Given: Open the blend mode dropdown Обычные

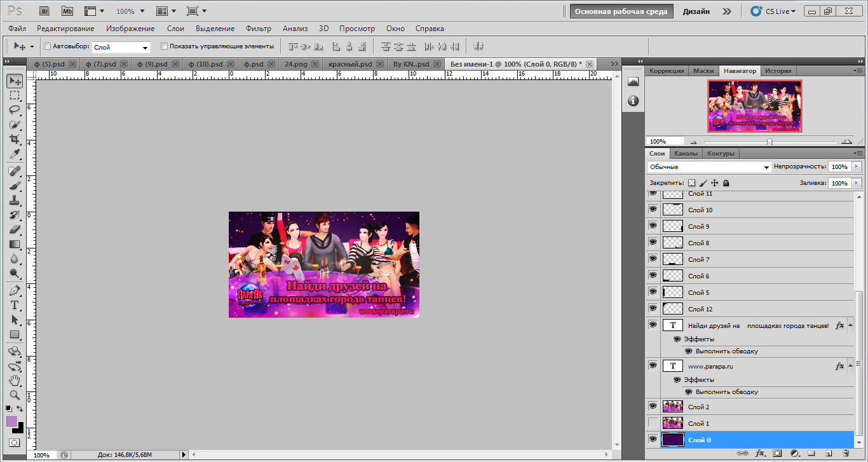Looking at the screenshot, I should click(x=709, y=166).
